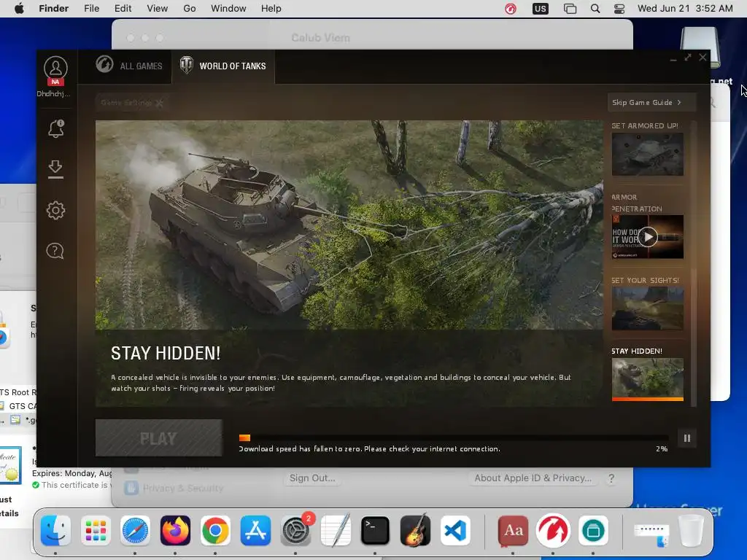Click the menu bar date and time
The width and height of the screenshot is (747, 560).
point(685,9)
